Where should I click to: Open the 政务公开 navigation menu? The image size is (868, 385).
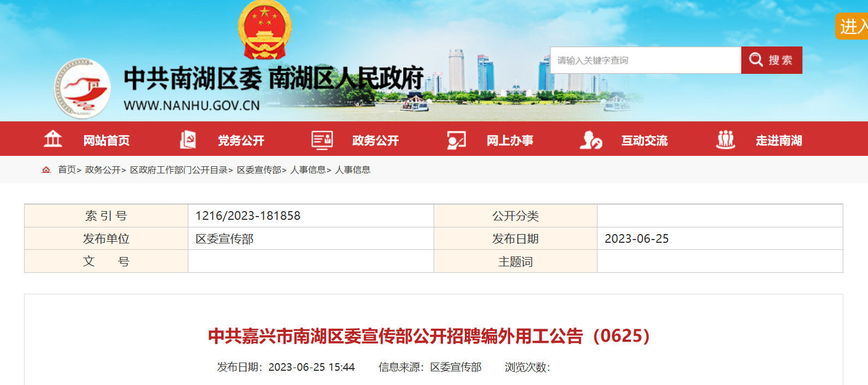pyautogui.click(x=375, y=141)
